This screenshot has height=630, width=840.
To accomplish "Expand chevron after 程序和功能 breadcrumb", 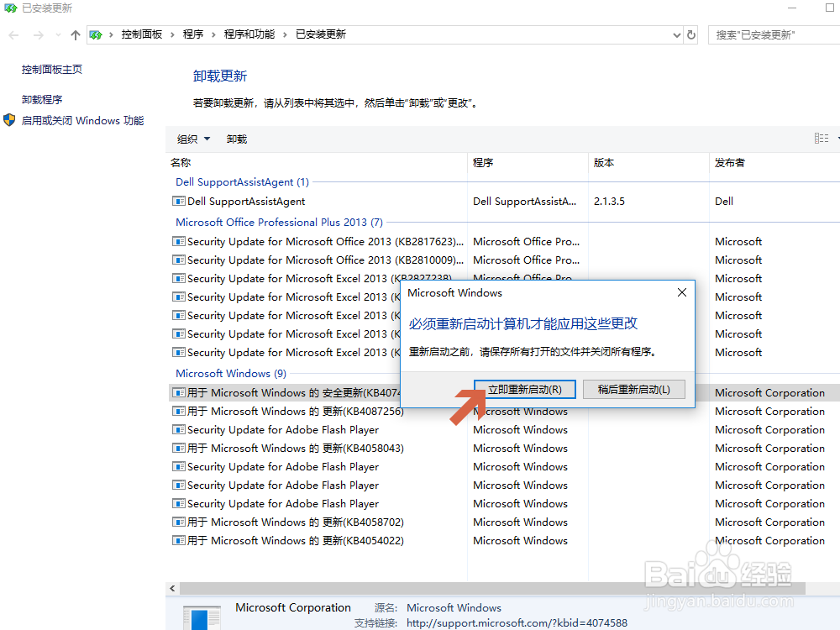I will coord(285,34).
